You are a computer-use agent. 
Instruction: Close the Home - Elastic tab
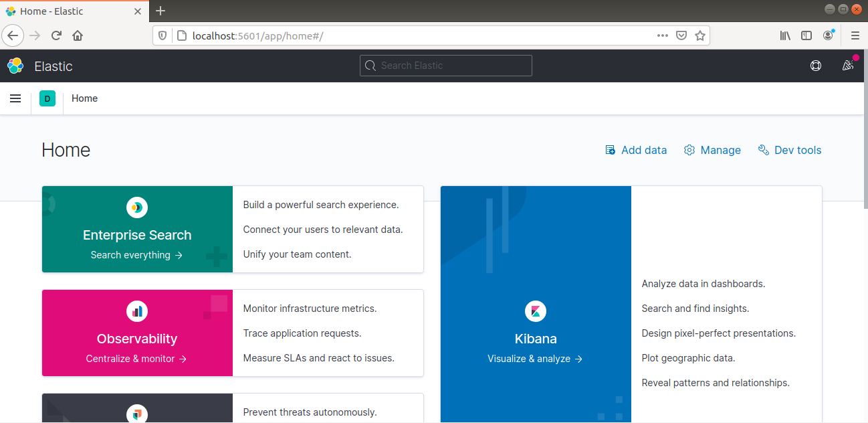click(138, 11)
